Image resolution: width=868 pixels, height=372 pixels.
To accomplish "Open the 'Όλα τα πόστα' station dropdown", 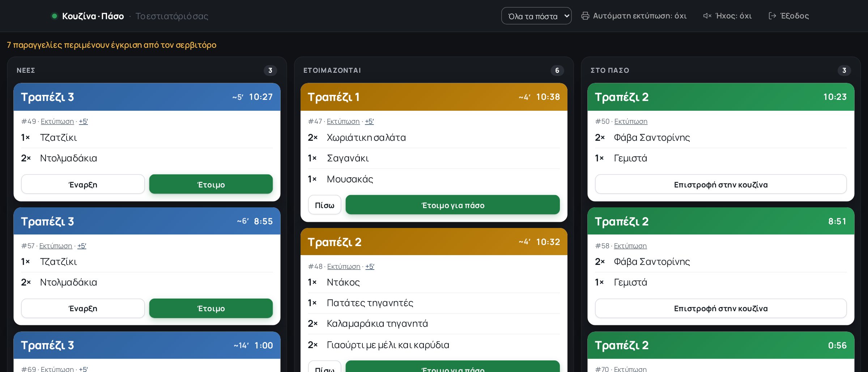I will pyautogui.click(x=536, y=16).
